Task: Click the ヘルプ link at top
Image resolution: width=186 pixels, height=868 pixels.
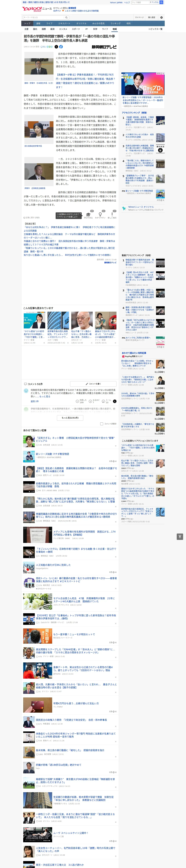Action: (x=127, y=2)
